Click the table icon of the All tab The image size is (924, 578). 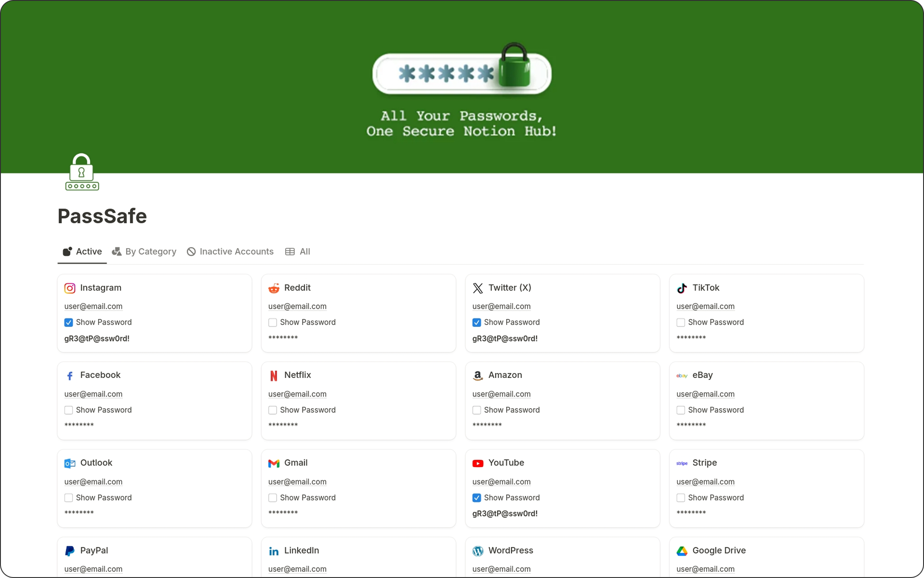290,252
